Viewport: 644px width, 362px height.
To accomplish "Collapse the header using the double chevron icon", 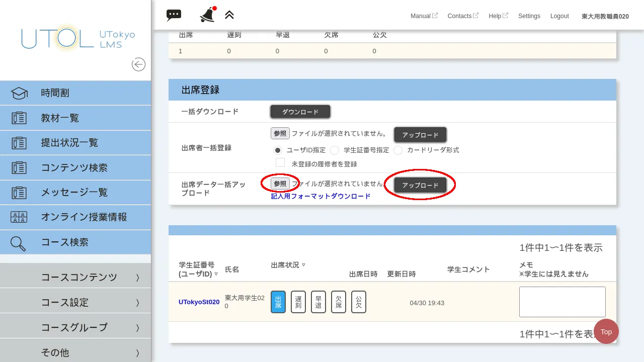I will click(229, 15).
